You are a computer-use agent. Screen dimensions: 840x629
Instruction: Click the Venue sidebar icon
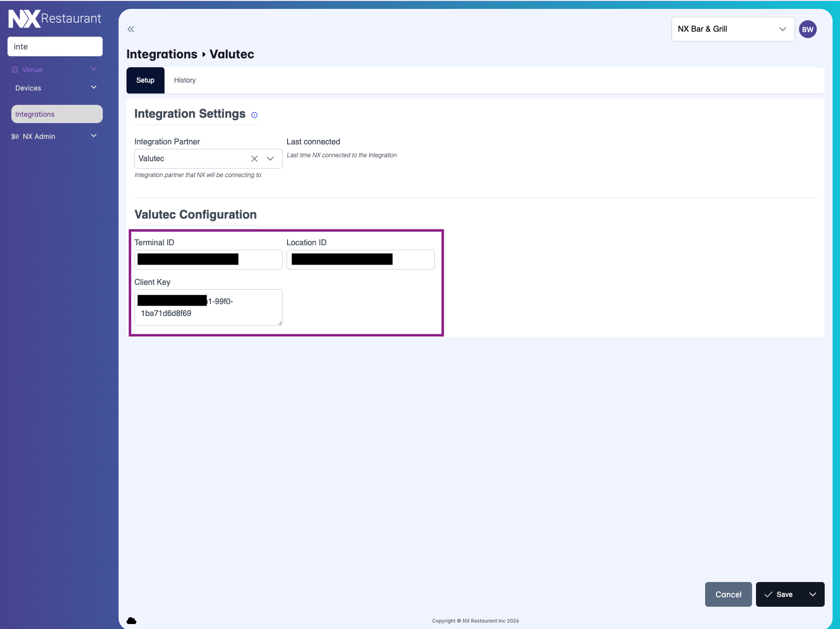pos(15,70)
